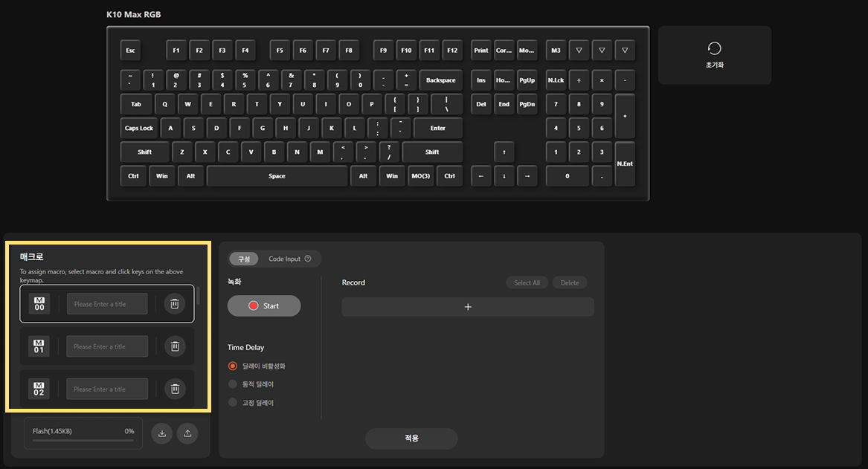Click the macro list scrollbar
This screenshot has height=469, width=868.
198,296
